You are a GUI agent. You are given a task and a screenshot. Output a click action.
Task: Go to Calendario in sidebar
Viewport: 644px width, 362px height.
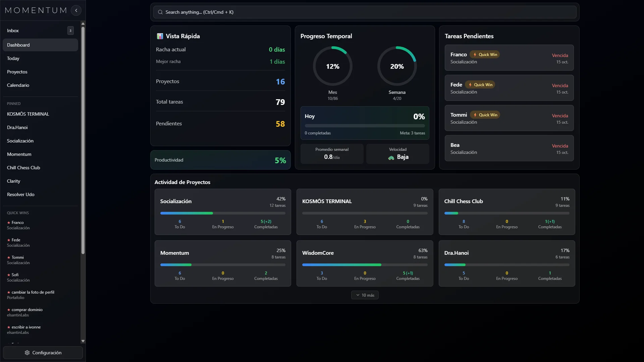point(18,85)
